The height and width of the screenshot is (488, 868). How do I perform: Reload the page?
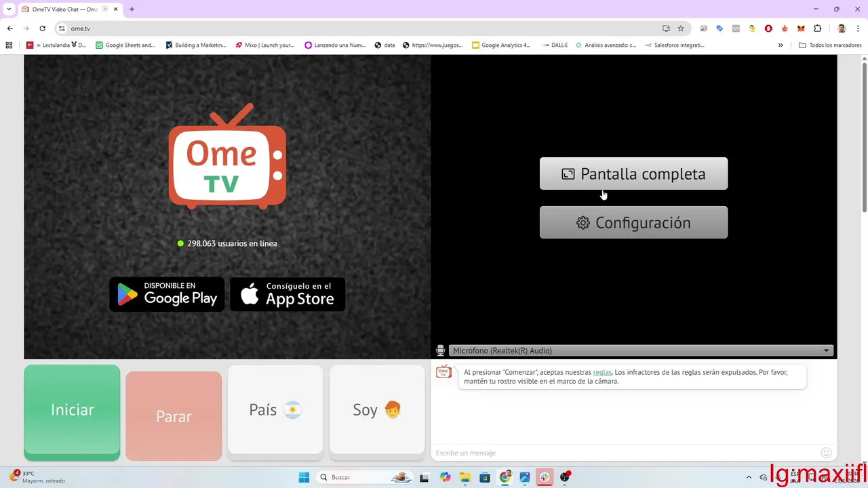42,28
